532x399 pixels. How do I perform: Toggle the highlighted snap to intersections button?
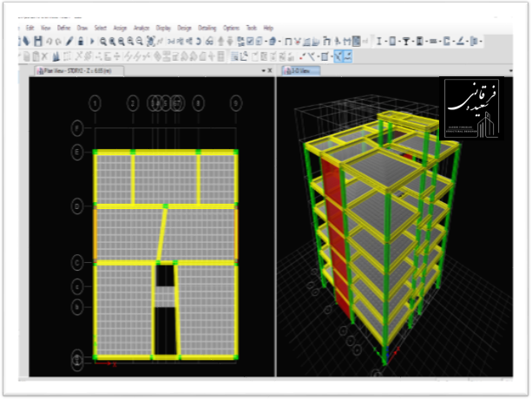(339, 56)
